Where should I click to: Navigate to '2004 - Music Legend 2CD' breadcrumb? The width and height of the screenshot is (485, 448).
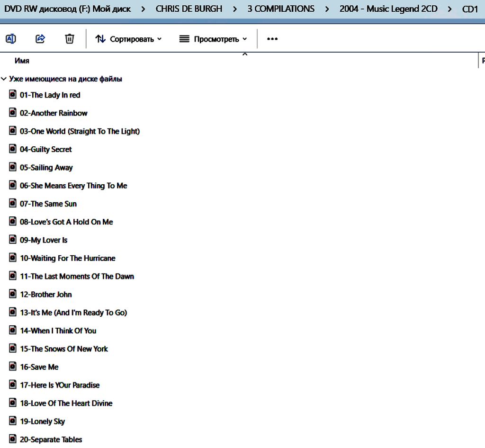(x=388, y=9)
